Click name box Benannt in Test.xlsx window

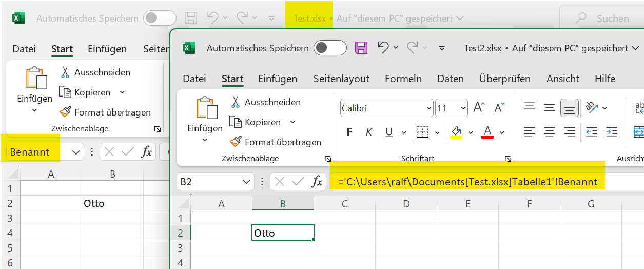click(x=38, y=152)
